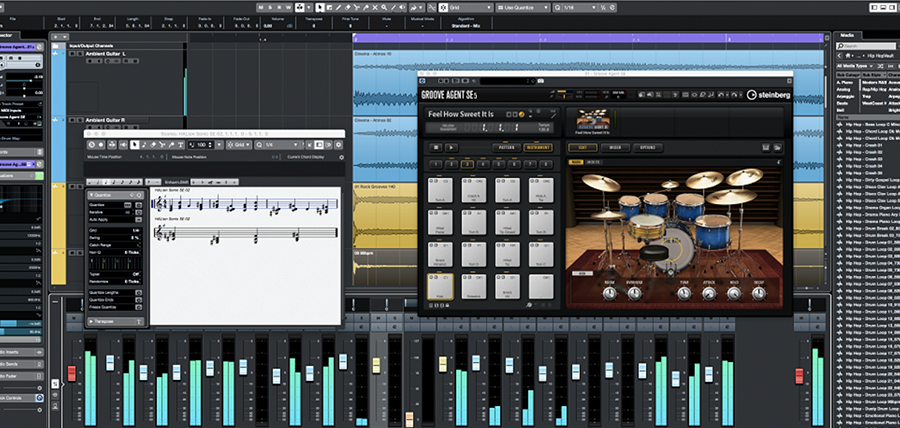The height and width of the screenshot is (428, 900).
Task: Select the Media tab in right zone
Action: pyautogui.click(x=847, y=35)
